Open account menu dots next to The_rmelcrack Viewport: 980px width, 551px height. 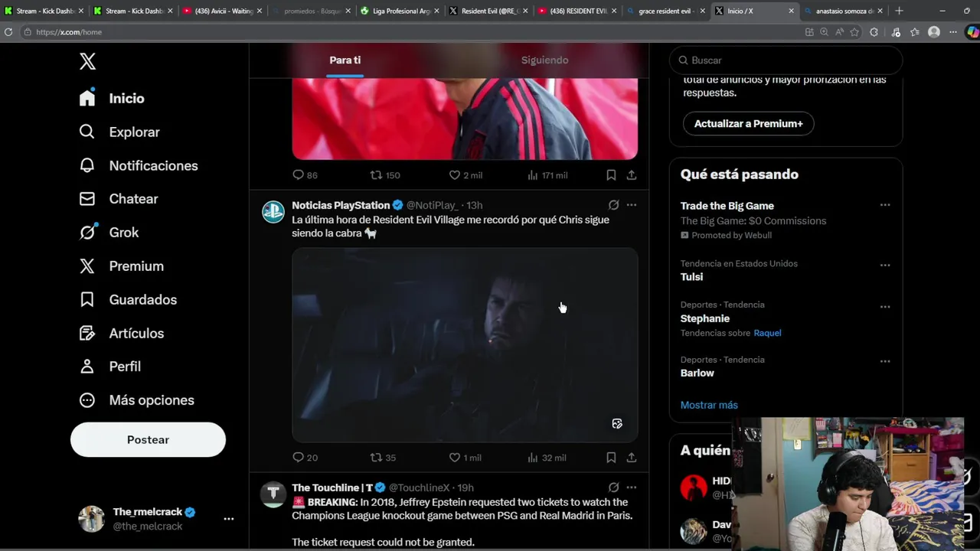(x=228, y=518)
